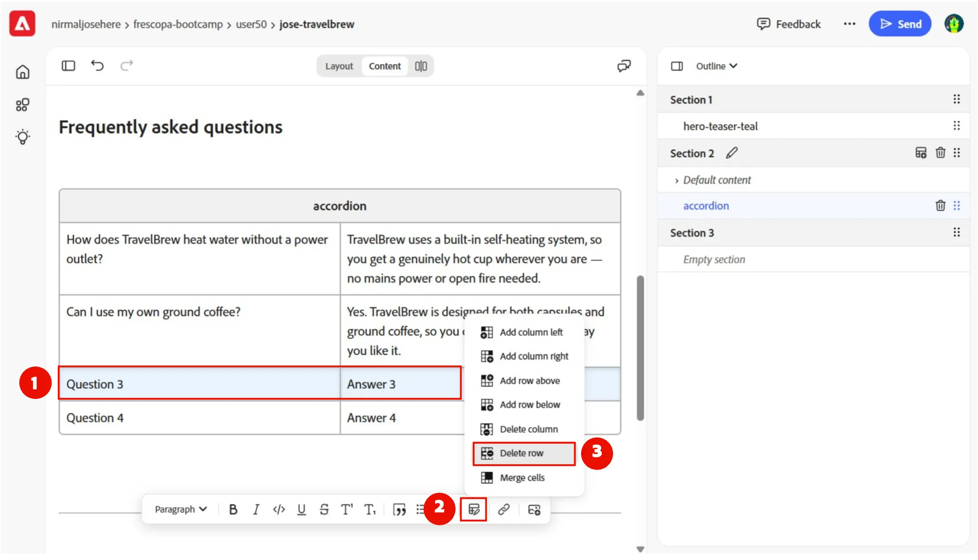Switch to the Layout tab

(x=339, y=66)
